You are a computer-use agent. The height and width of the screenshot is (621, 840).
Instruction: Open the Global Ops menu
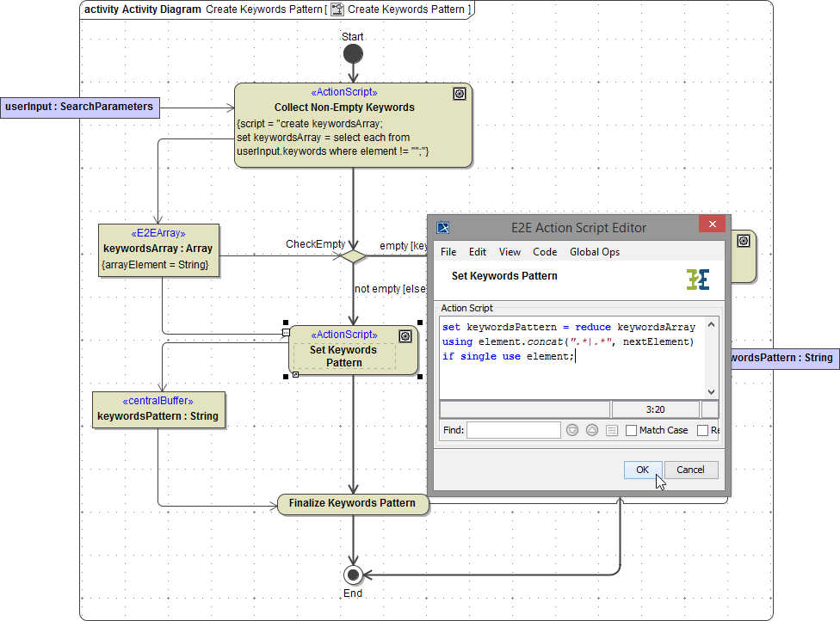pos(594,251)
